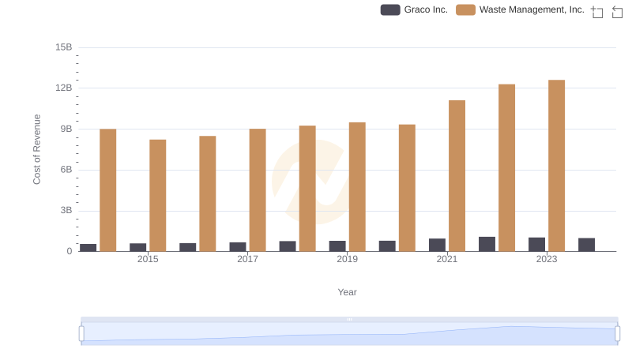
Task: Click the Waste Management tan legend swatch
Action: (465, 9)
